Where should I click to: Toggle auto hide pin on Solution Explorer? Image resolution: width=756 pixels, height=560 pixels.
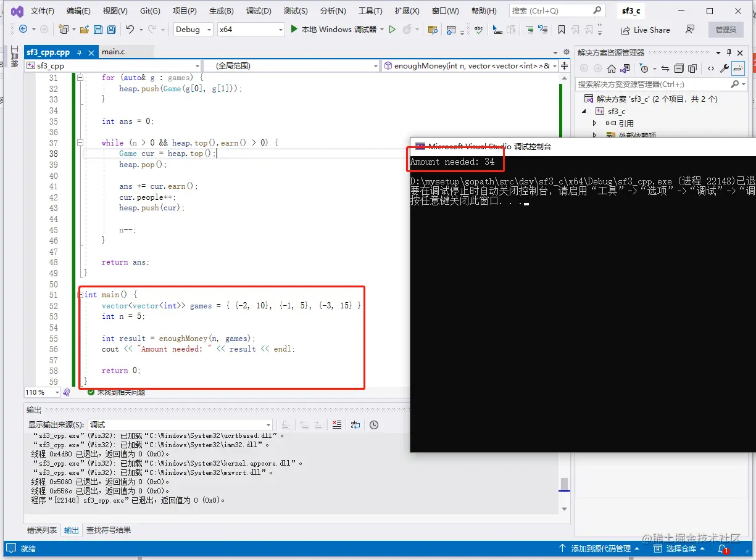pyautogui.click(x=729, y=52)
